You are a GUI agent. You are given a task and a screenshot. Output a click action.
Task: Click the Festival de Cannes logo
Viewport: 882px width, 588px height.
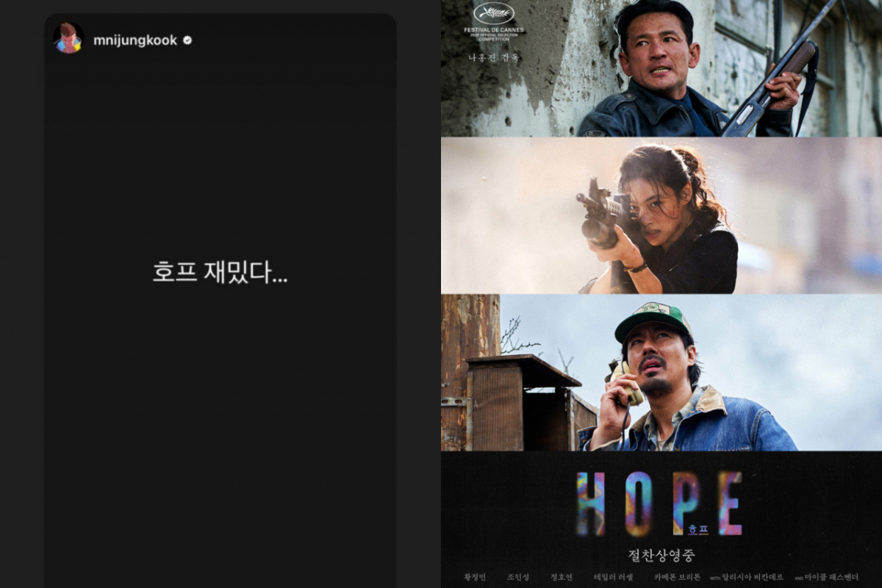493,22
